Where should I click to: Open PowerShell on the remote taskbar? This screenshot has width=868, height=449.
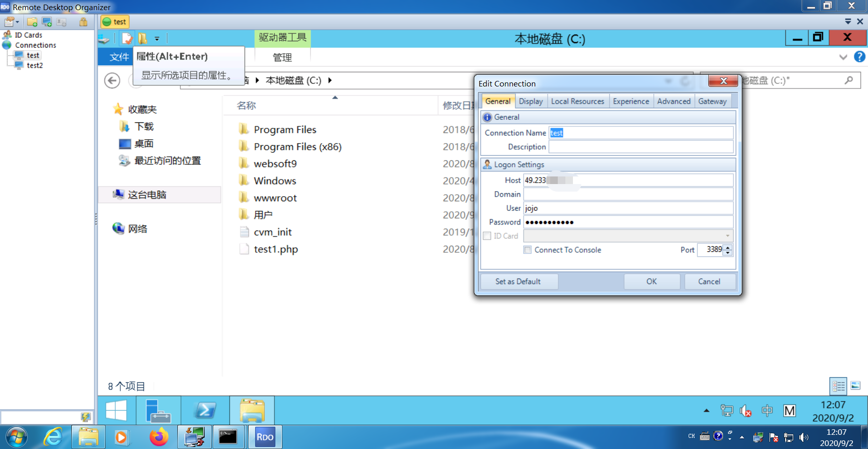[x=205, y=411]
